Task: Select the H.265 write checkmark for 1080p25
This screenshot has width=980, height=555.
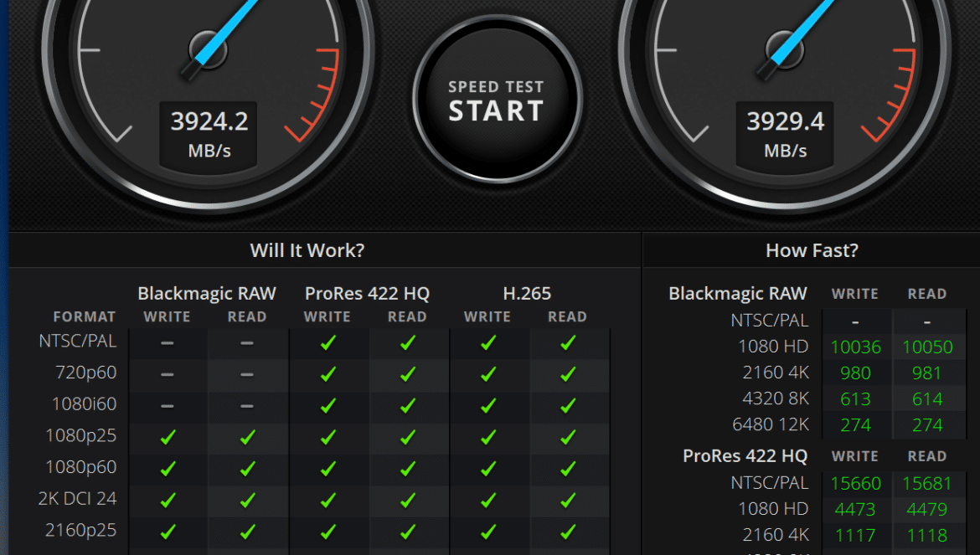Action: (487, 437)
